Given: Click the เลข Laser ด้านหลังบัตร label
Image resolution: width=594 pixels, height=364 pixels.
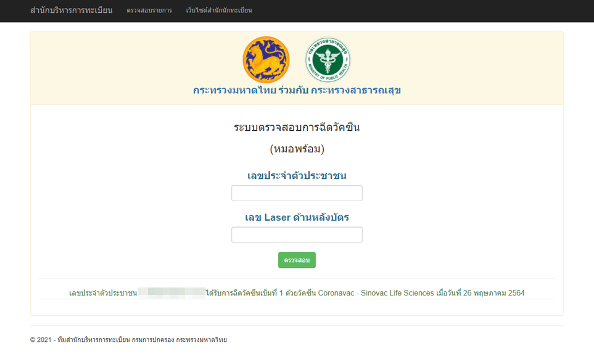Looking at the screenshot, I should click(x=297, y=217).
